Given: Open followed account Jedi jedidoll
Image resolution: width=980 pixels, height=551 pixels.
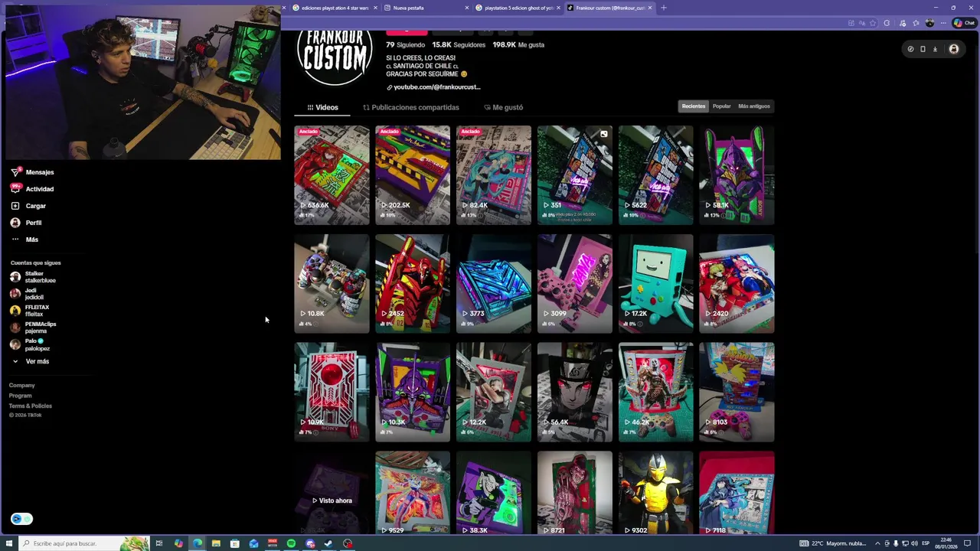Looking at the screenshot, I should (27, 294).
